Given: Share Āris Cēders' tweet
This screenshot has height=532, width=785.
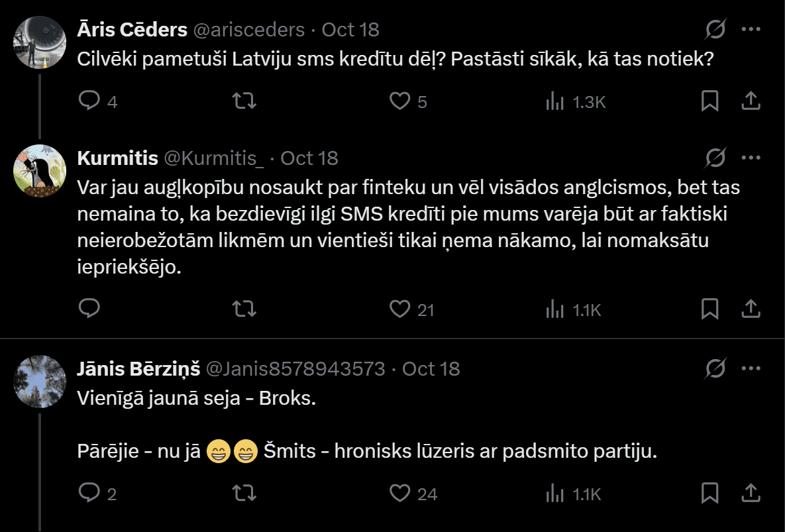Looking at the screenshot, I should 750,101.
